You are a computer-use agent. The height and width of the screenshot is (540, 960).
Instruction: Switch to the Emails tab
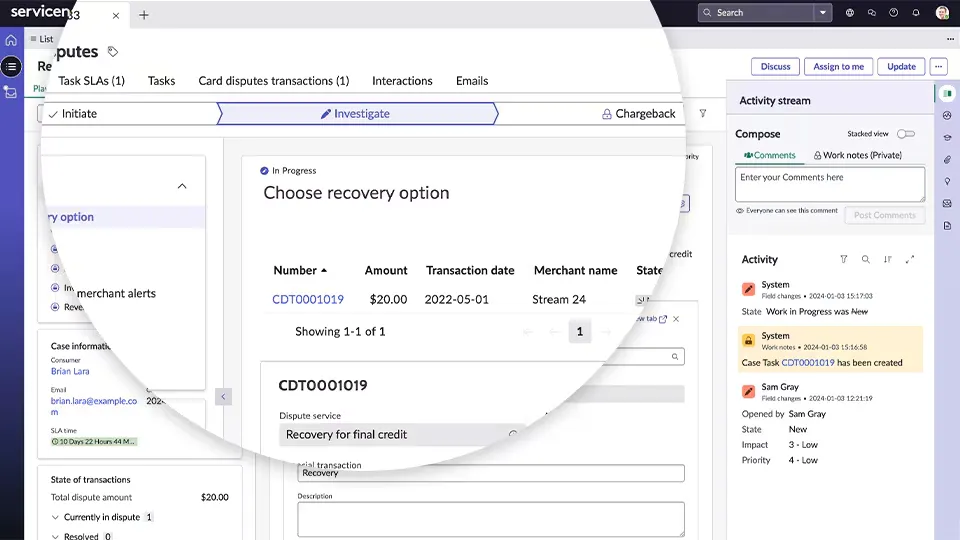(x=472, y=81)
